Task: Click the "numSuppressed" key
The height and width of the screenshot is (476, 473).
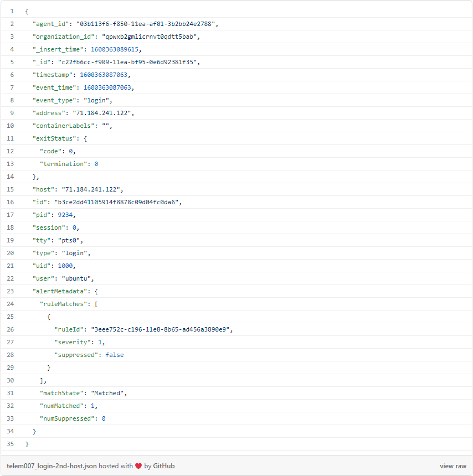Action: [67, 419]
